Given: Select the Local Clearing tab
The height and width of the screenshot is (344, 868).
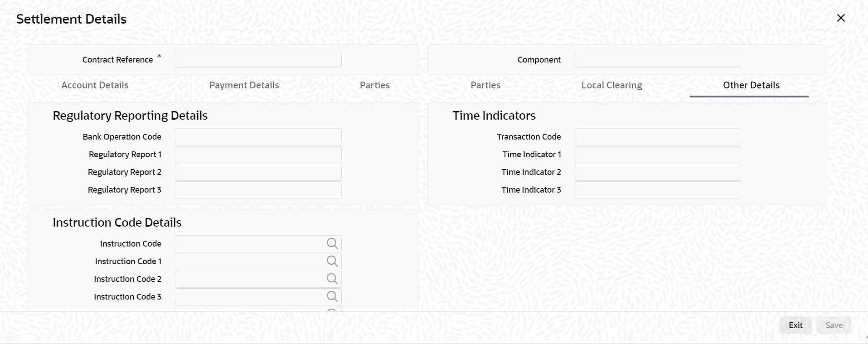Looking at the screenshot, I should [611, 85].
